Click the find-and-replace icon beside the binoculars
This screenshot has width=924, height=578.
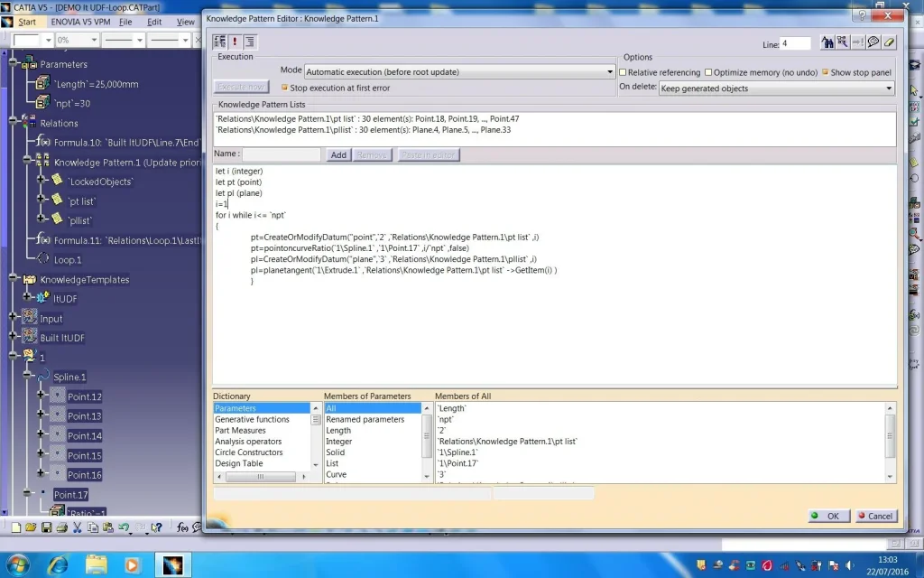click(x=843, y=42)
